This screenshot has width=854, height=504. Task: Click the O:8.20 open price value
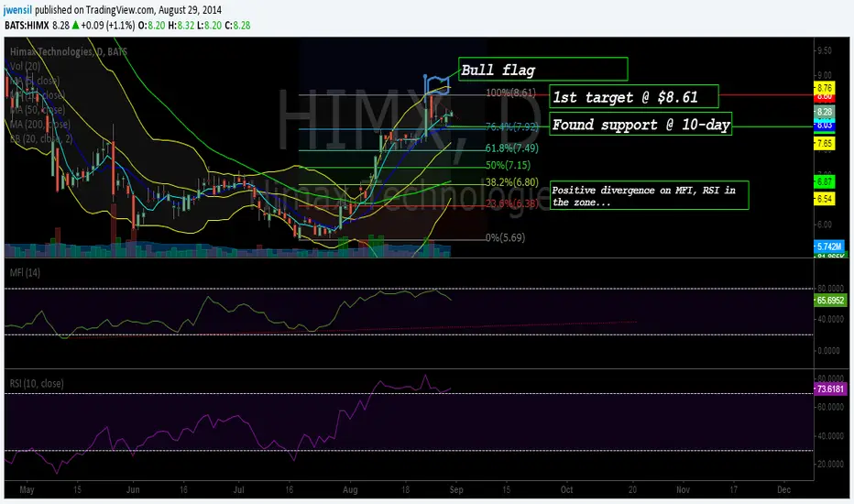(151, 25)
